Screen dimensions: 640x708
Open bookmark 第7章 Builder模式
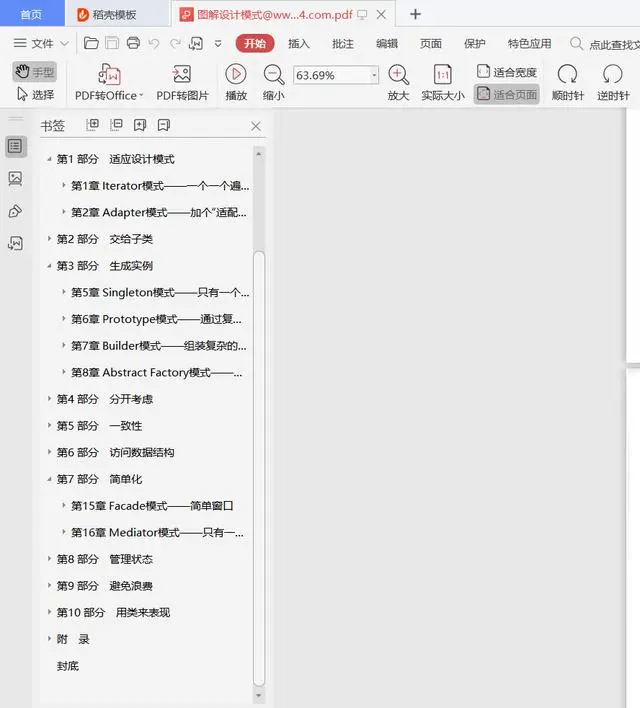pos(159,345)
